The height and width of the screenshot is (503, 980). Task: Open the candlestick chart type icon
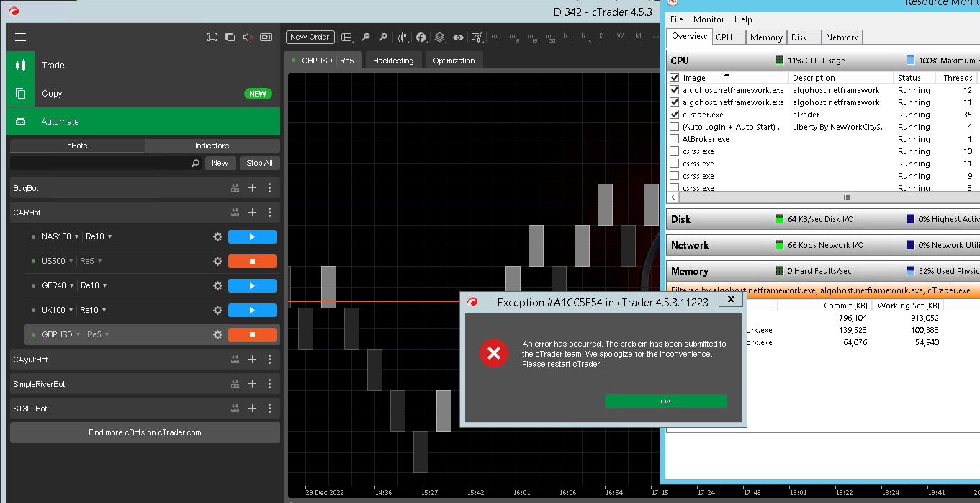pos(403,37)
